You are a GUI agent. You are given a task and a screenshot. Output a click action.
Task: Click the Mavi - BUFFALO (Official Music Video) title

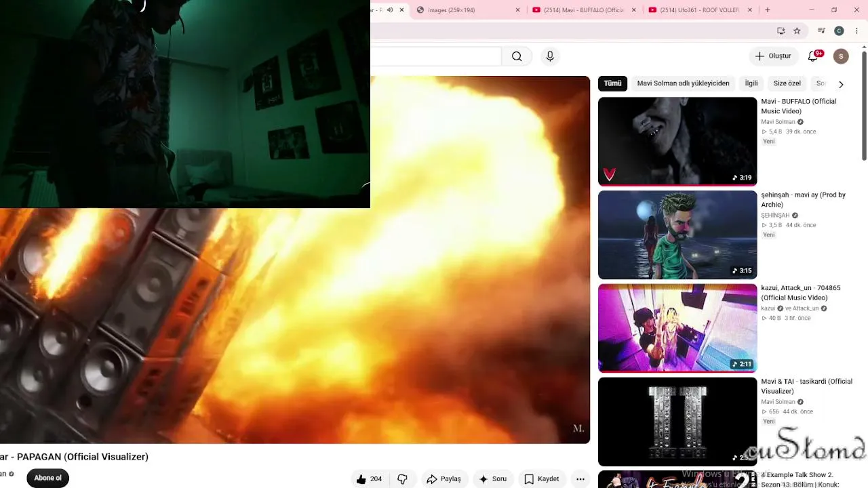799,106
